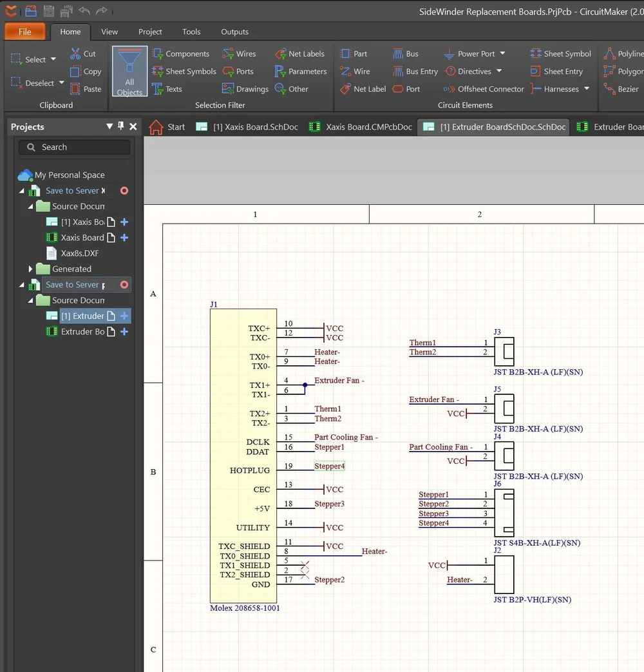
Task: Click the Start home tab
Action: click(167, 127)
